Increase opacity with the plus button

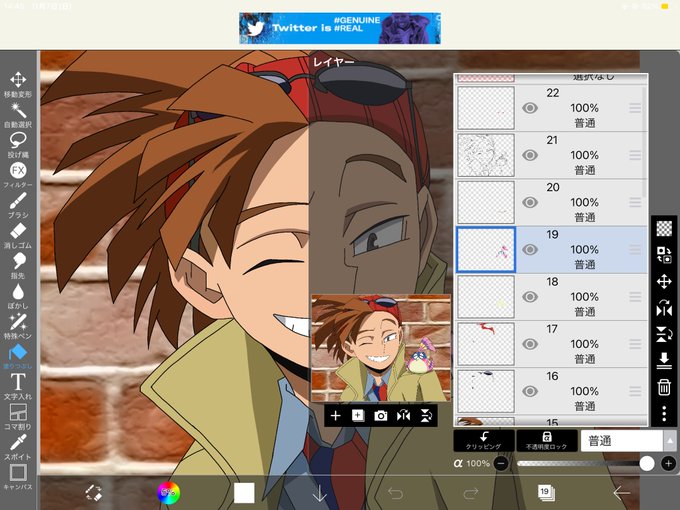(x=668, y=464)
